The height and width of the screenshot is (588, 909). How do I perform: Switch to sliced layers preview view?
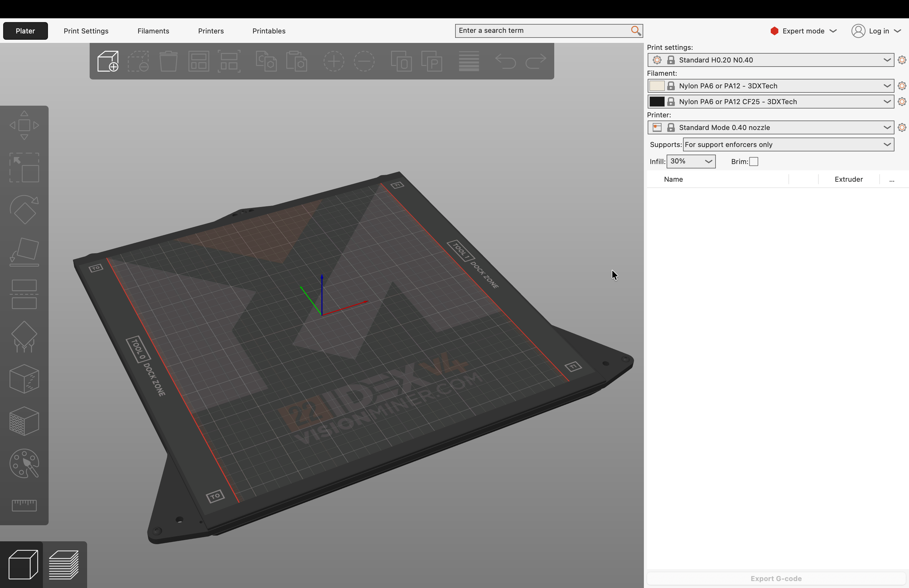tap(64, 565)
